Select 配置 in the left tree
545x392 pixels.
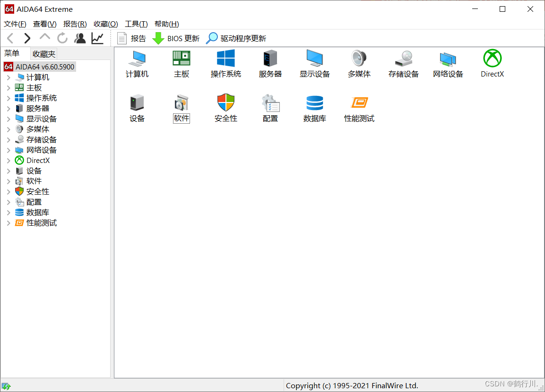[28, 202]
